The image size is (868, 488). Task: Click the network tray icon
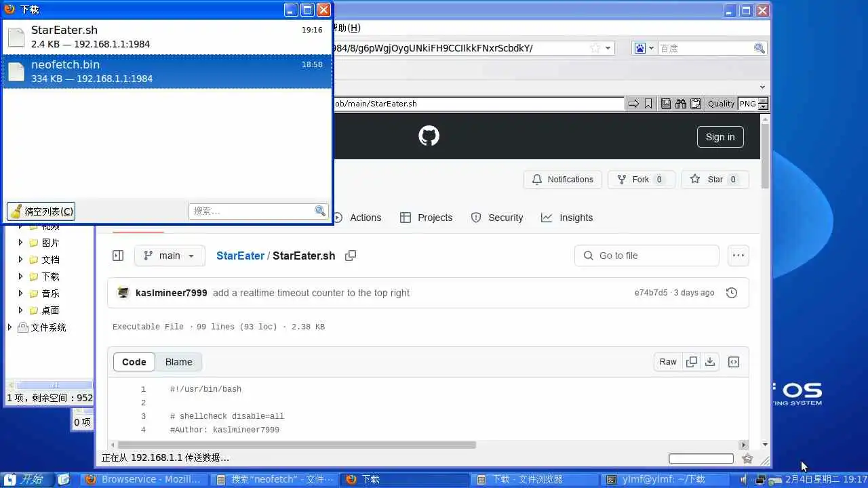click(761, 479)
